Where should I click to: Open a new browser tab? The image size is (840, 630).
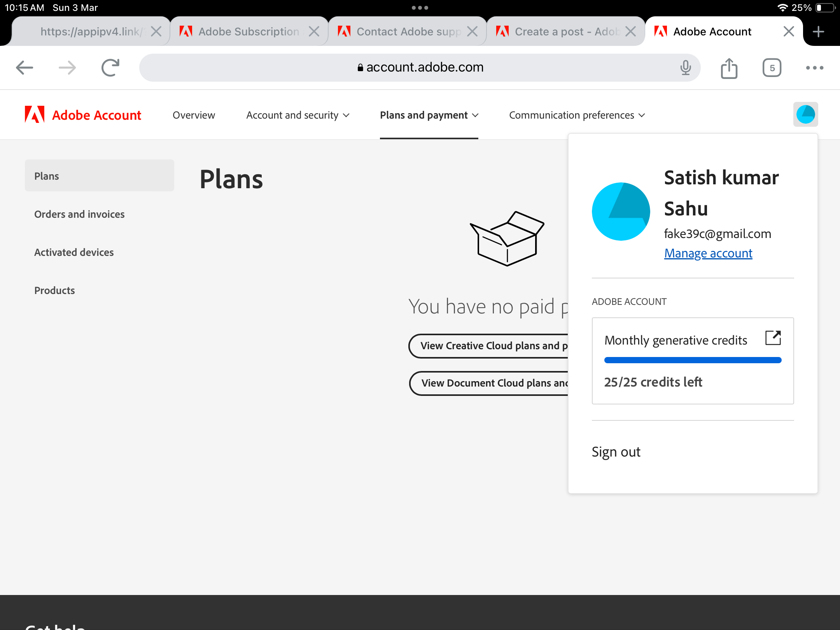pos(818,31)
